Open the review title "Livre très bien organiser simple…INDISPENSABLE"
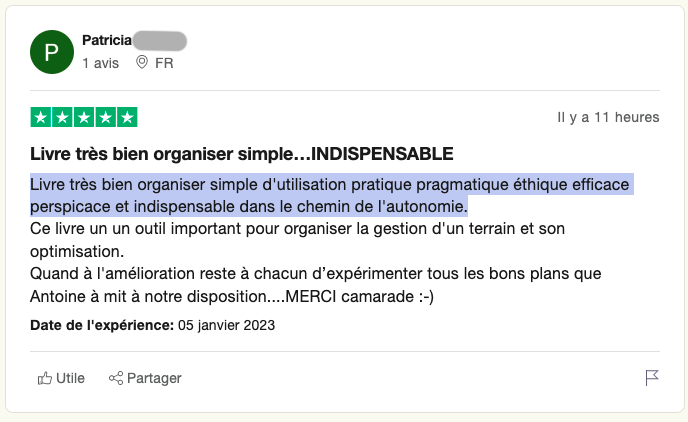The image size is (688, 422). tap(242, 154)
